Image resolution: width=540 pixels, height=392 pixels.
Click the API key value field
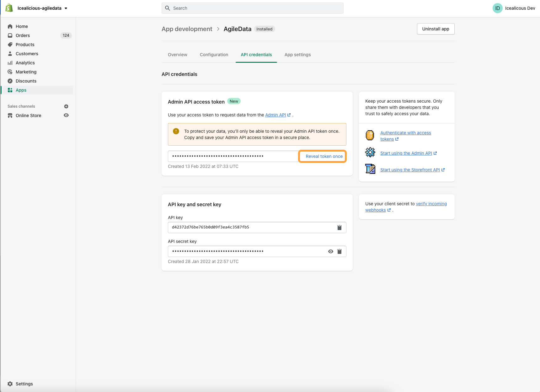click(x=257, y=227)
